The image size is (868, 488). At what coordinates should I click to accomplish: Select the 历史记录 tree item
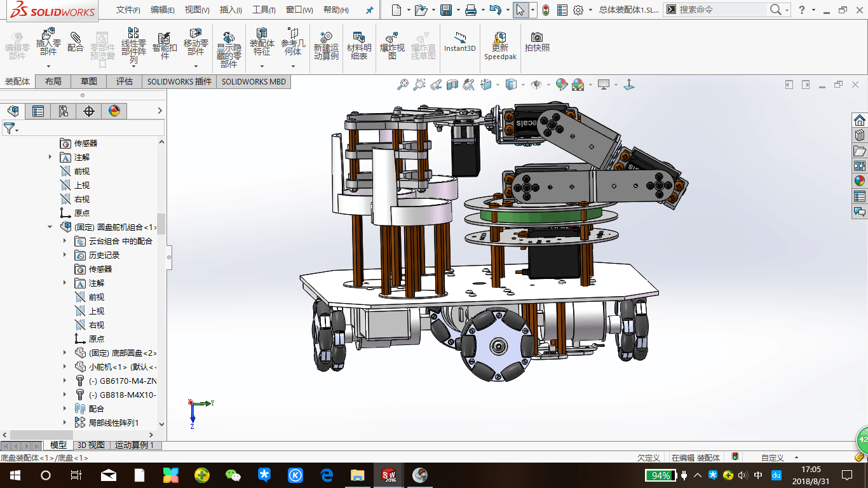point(104,255)
